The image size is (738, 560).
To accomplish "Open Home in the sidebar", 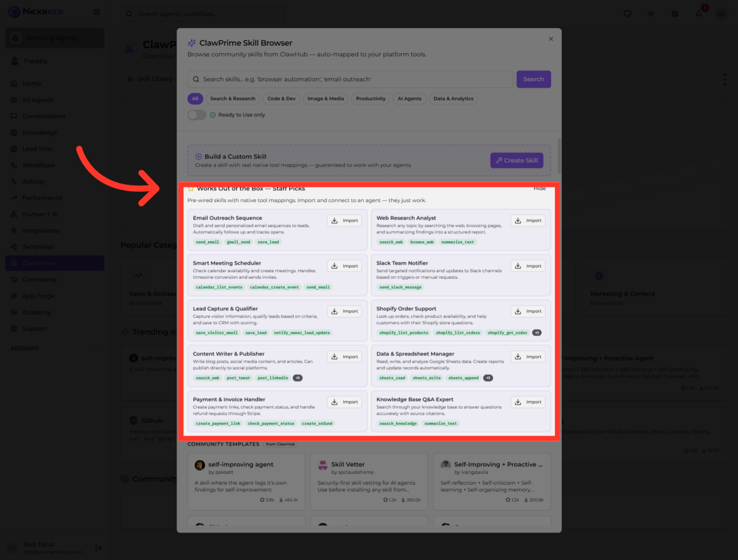I will (55, 83).
